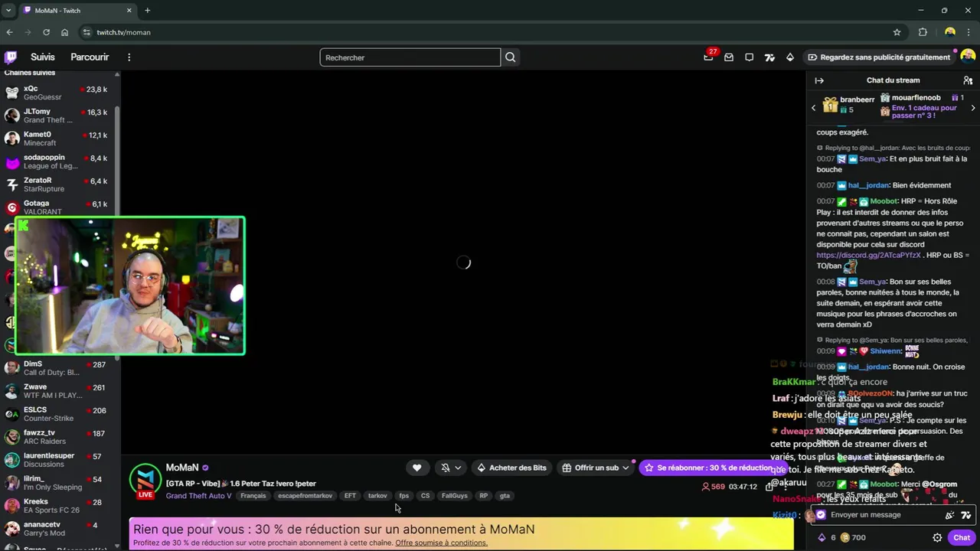
Task: Select the MoMaN - Twitch browser tab
Action: pos(77,11)
